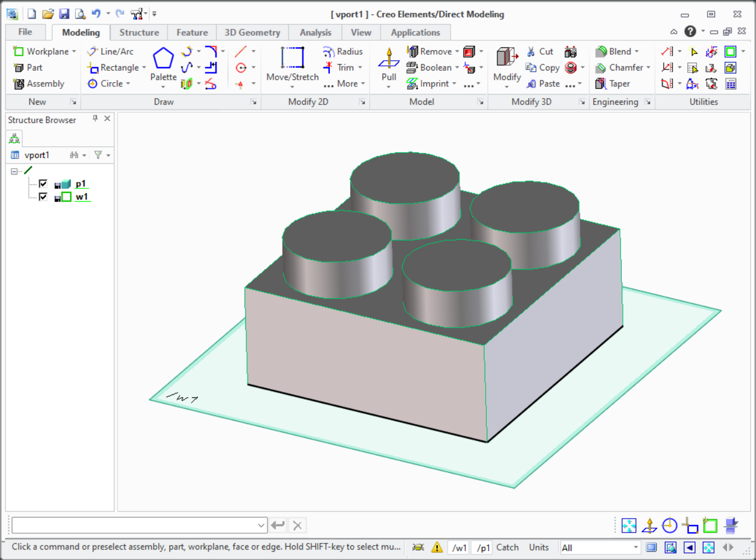
Task: Open the Chamfer dropdown
Action: (648, 68)
